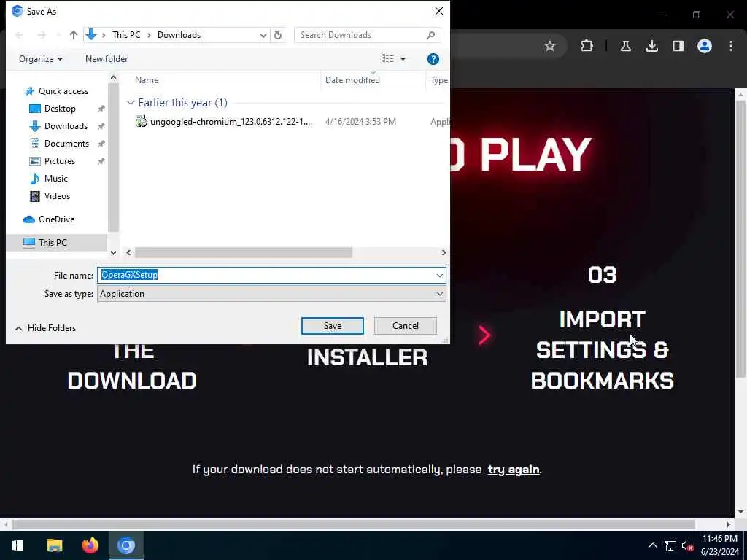
Task: Click navigation pane scroll up arrow
Action: coord(113,77)
